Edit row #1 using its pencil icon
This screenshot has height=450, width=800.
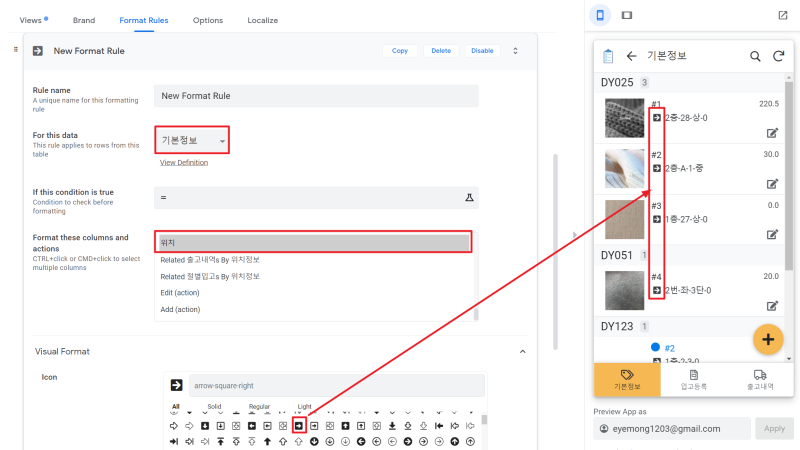(x=772, y=133)
